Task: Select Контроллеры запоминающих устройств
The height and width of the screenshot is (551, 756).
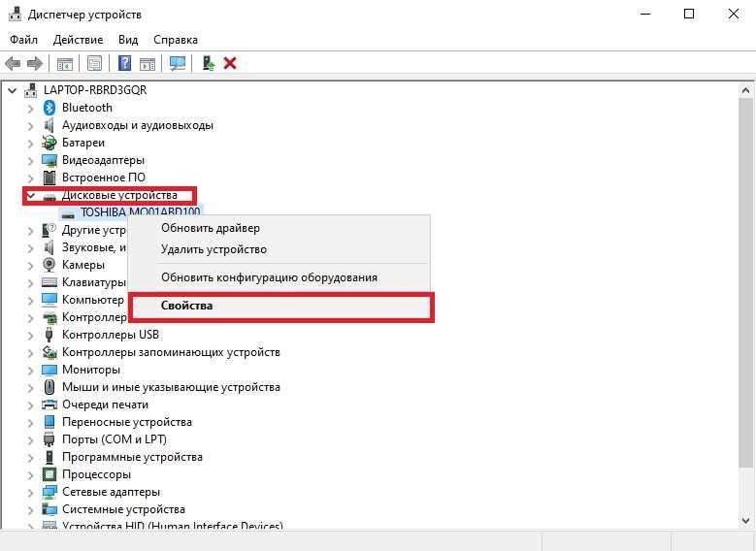Action: [171, 352]
